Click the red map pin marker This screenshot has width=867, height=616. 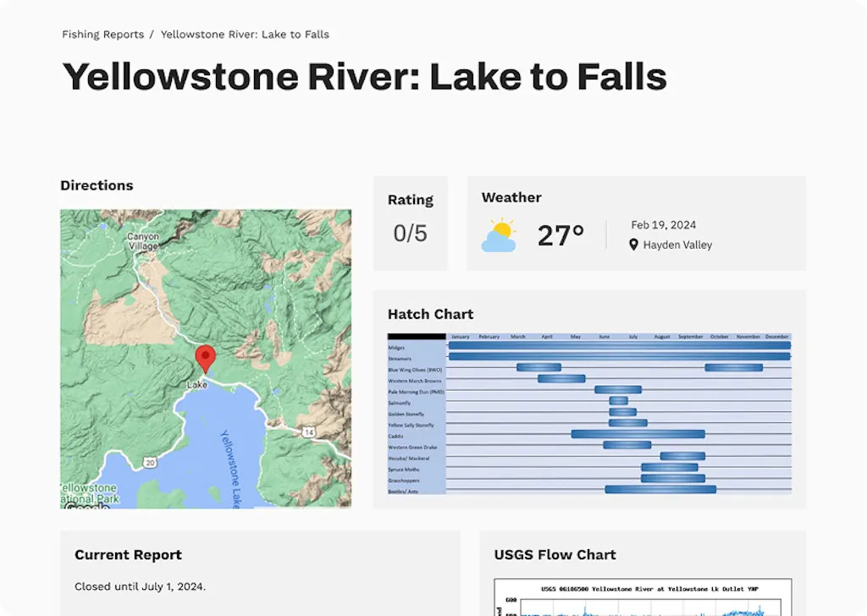(x=206, y=359)
